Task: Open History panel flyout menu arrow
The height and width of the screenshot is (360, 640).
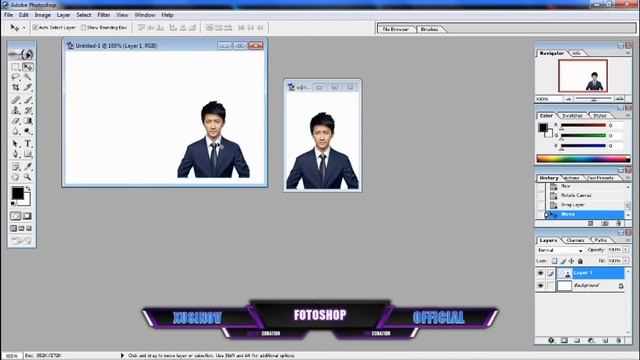Action: [x=628, y=178]
